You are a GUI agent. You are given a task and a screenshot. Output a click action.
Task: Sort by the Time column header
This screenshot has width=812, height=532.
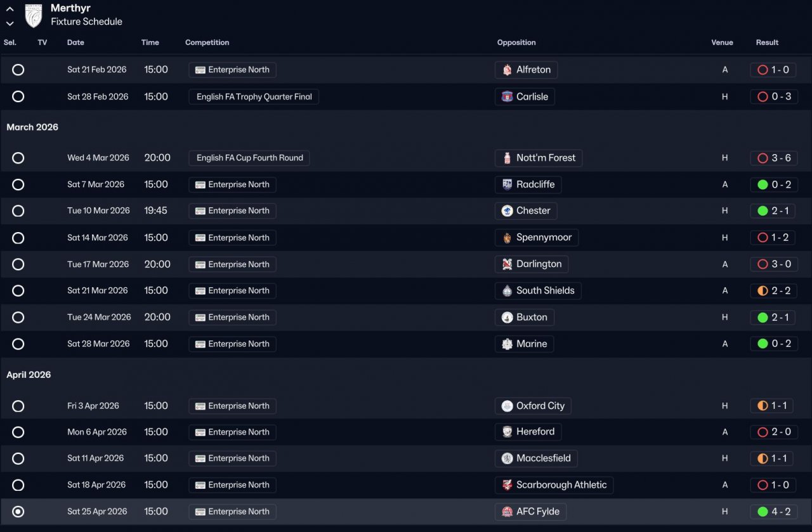pyautogui.click(x=150, y=42)
